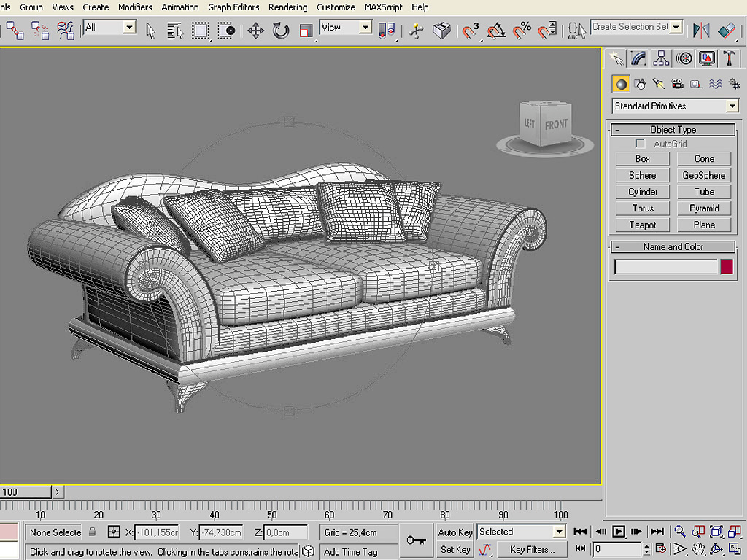Toggle the selection lock icon
This screenshot has height=560, width=747.
pos(92,532)
